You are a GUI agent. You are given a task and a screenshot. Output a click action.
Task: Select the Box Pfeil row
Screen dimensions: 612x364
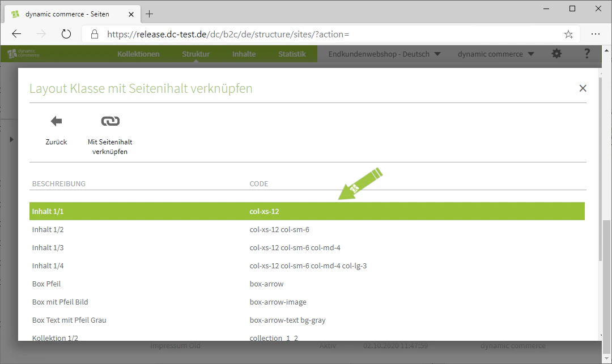[x=307, y=284]
